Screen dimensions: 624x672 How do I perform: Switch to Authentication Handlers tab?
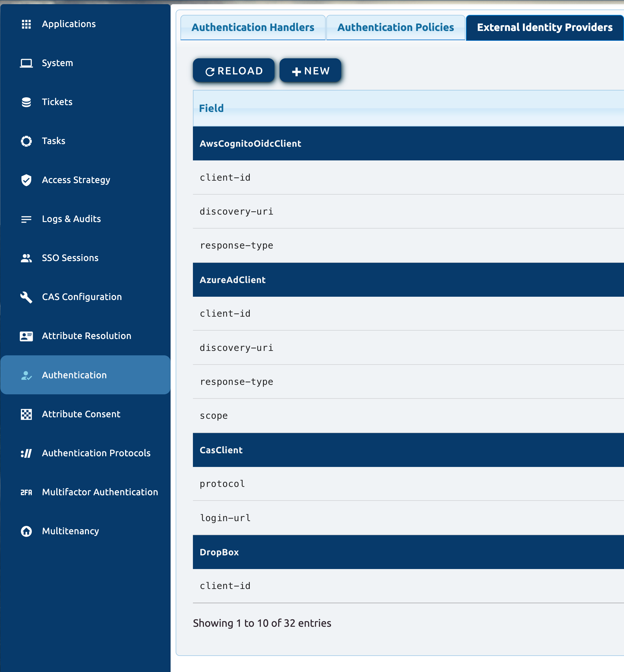(x=252, y=27)
